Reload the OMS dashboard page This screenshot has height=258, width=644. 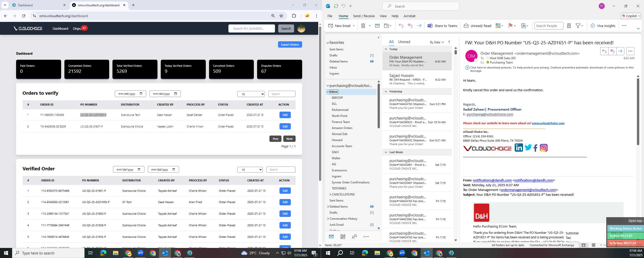[x=24, y=16]
